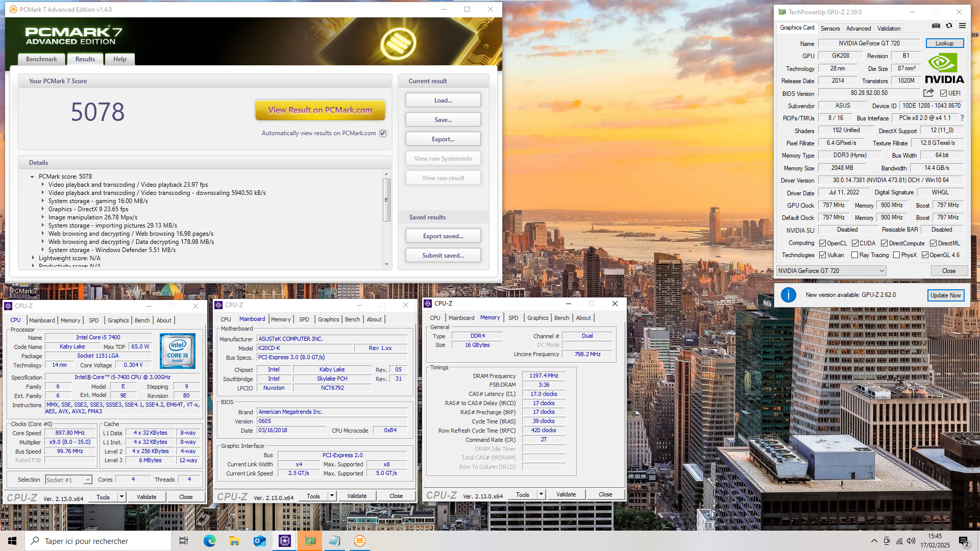Click the GPU-Z refresh icon
980x551 pixels.
pos(949,26)
